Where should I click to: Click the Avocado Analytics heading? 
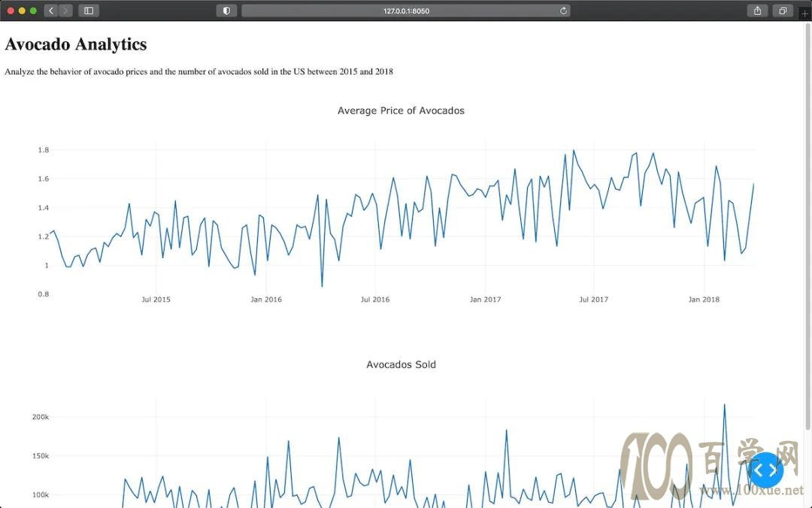pos(76,44)
